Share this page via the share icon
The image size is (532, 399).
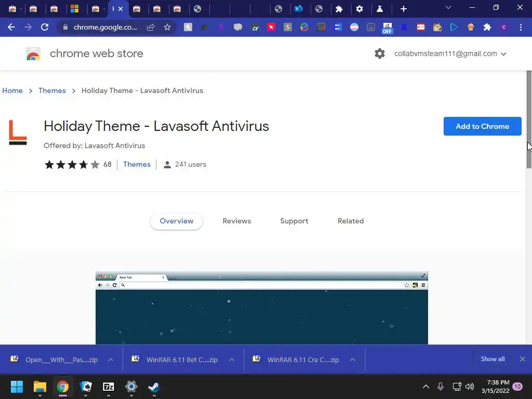pos(150,27)
